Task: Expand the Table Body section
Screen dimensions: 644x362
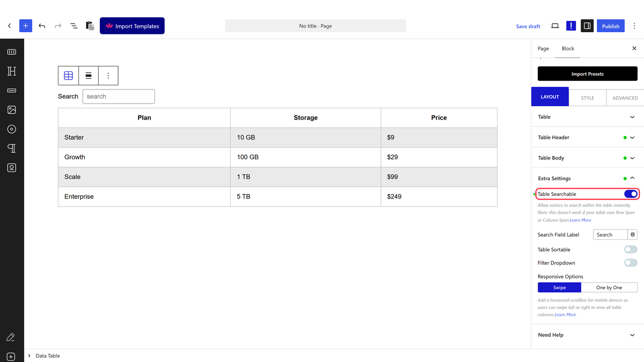Action: pyautogui.click(x=588, y=158)
